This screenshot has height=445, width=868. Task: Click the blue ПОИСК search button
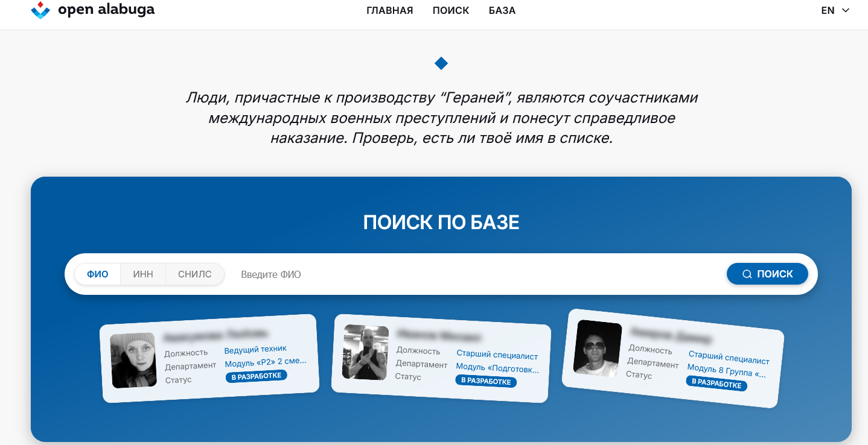pos(767,274)
